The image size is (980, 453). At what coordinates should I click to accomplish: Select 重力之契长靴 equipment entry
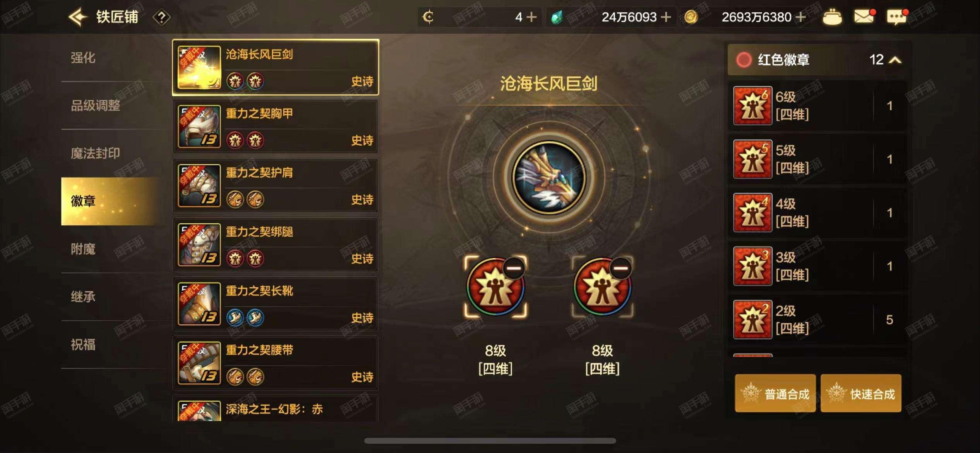click(x=276, y=304)
